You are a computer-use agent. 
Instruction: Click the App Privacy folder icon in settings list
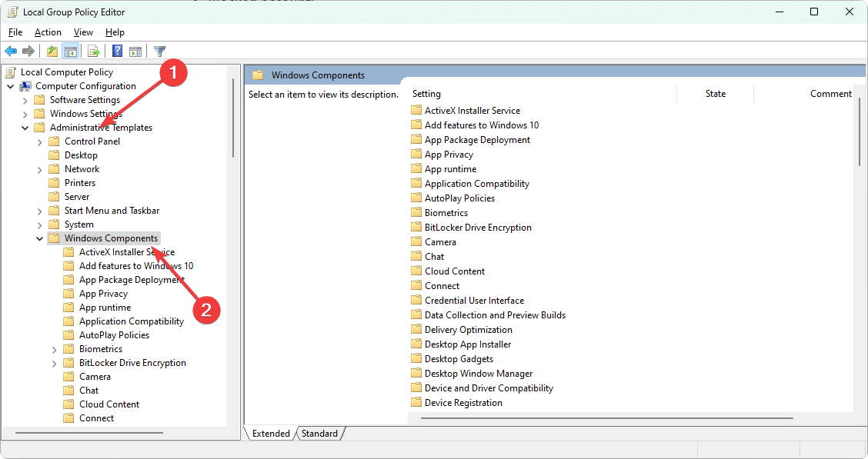pyautogui.click(x=416, y=155)
